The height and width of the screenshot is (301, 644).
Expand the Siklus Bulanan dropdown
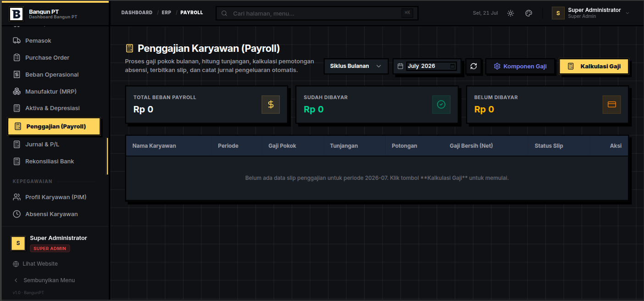(356, 66)
